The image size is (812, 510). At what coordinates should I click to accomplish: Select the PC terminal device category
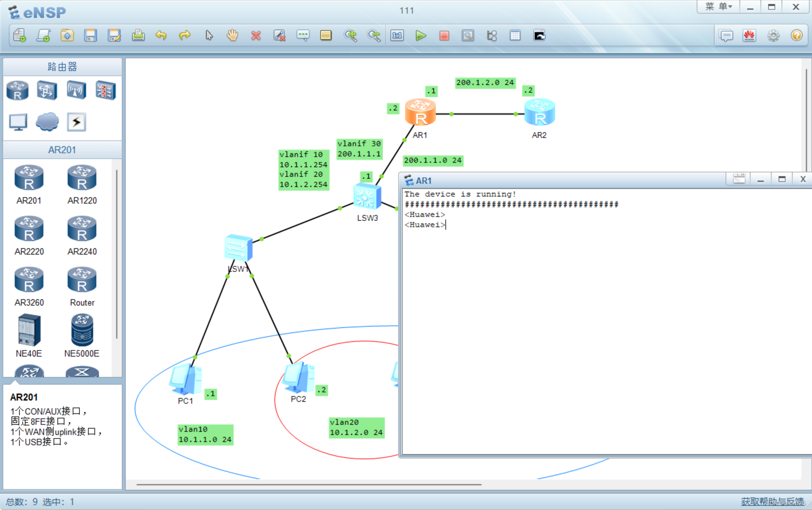18,122
